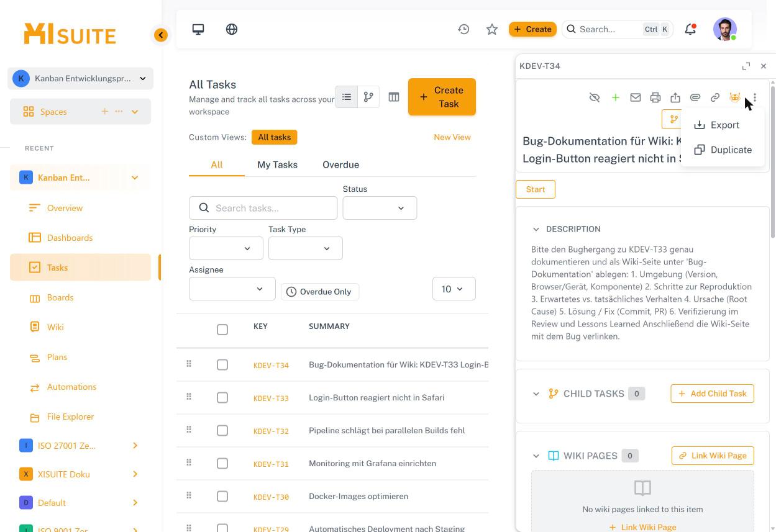
Task: Tick the select-all checkbox in table header
Action: (222, 330)
